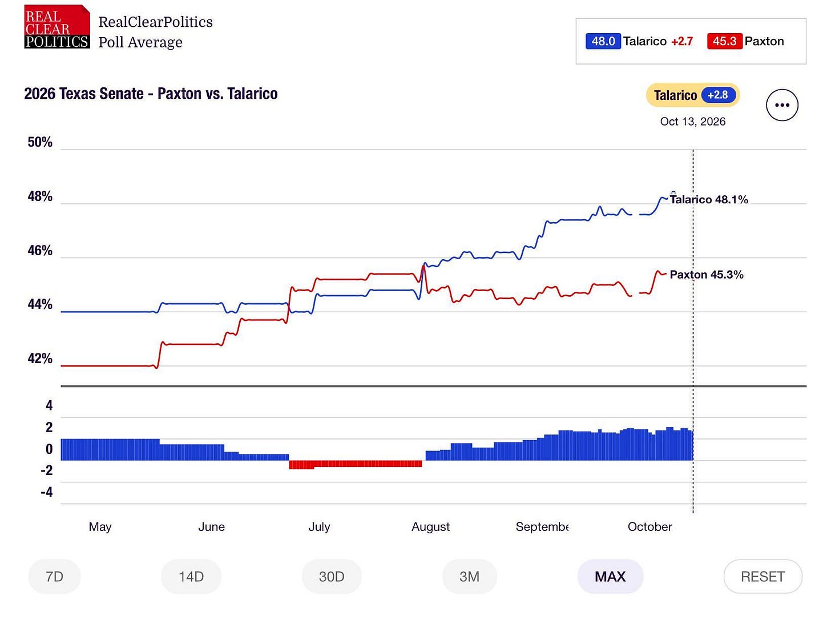This screenshot has height=644, width=831.
Task: Select the 30D time range
Action: [332, 577]
